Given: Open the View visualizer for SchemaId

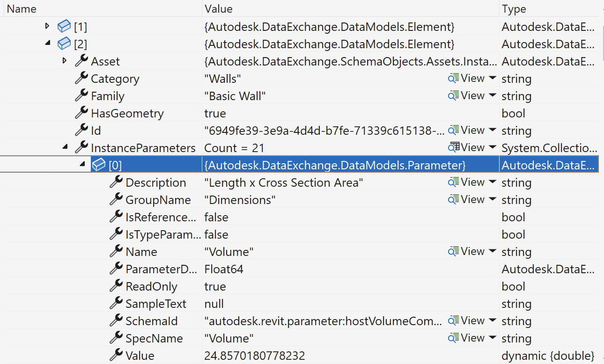Looking at the screenshot, I should 466,321.
